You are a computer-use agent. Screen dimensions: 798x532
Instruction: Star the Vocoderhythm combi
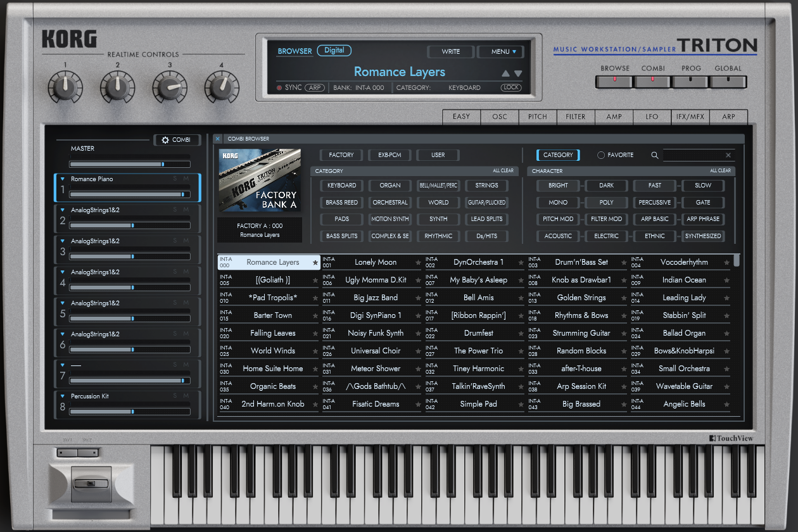point(726,262)
